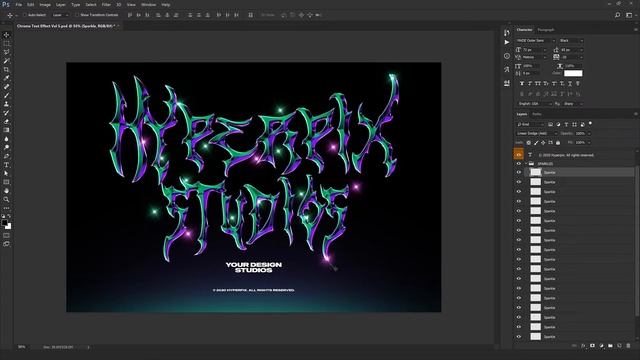Image resolution: width=640 pixels, height=360 pixels.
Task: Select the Horizontal Type tool
Action: (x=6, y=164)
